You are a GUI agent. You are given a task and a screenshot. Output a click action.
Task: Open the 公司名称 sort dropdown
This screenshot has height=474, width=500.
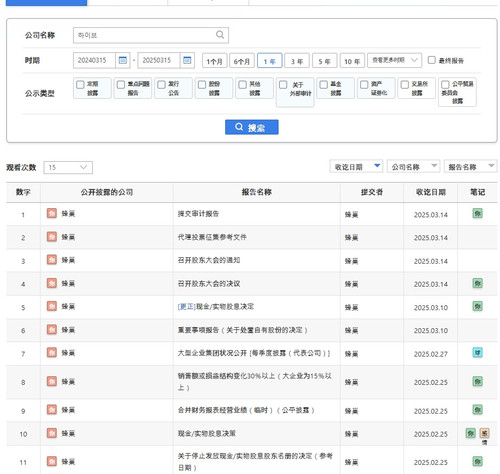coord(413,166)
